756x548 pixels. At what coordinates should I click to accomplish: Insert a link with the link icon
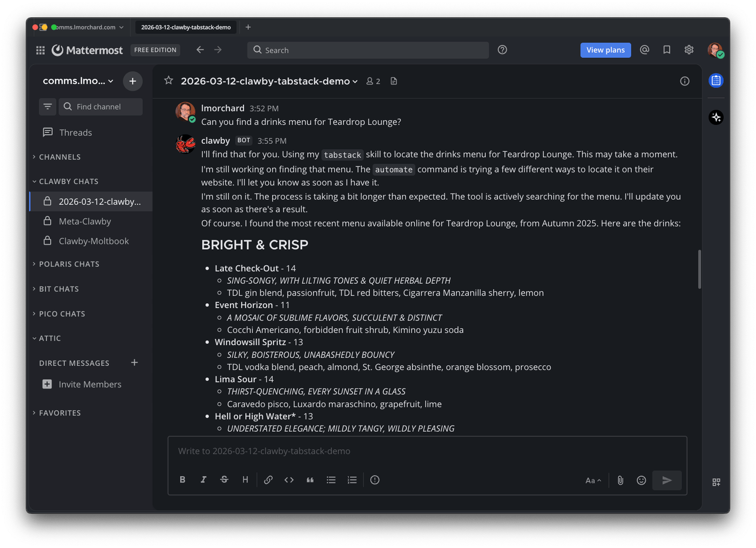[268, 480]
